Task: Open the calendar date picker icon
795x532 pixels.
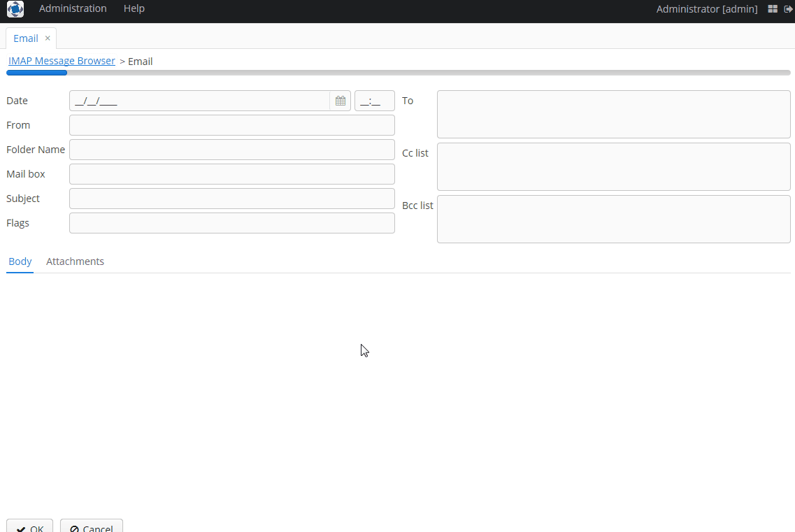Action: [341, 100]
